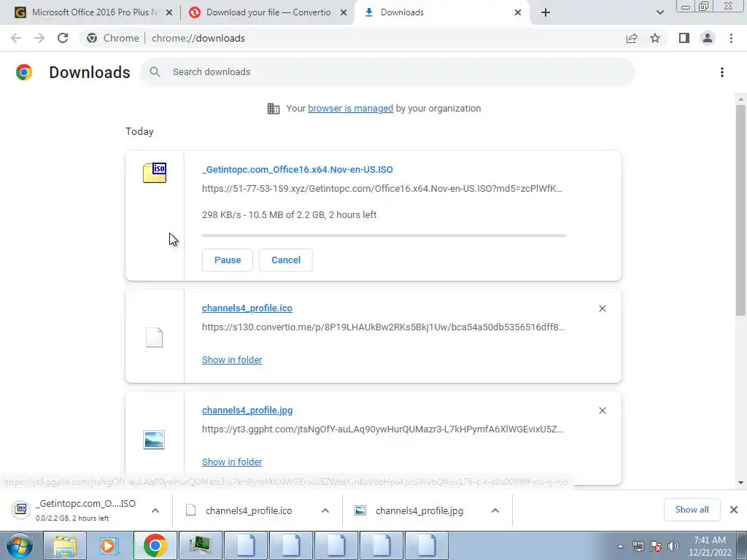Close the Microsoft Office 2016 tab
The height and width of the screenshot is (560, 747).
(x=169, y=12)
